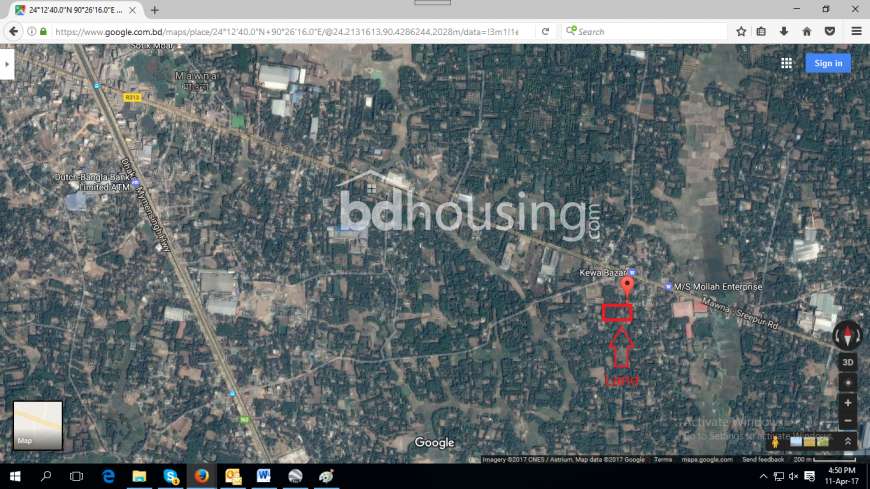Show your location on the map

pos(847,383)
